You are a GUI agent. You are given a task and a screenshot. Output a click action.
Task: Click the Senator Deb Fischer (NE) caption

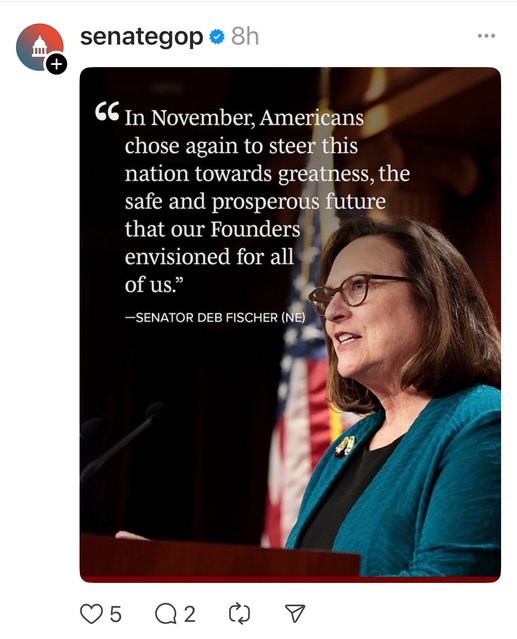tap(215, 317)
